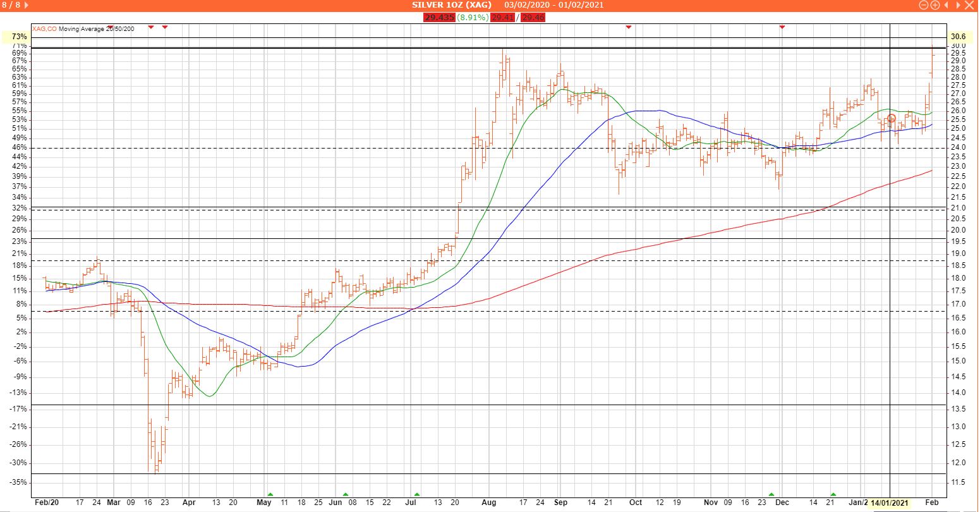Click red event marker above late September
980x512 pixels.
pyautogui.click(x=628, y=27)
